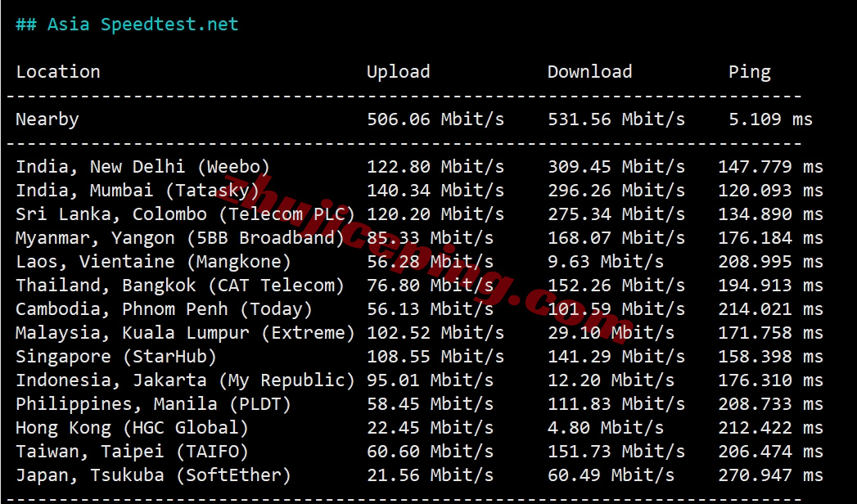Image resolution: width=857 pixels, height=504 pixels.
Task: Select the 'Download' column header
Action: pos(589,71)
